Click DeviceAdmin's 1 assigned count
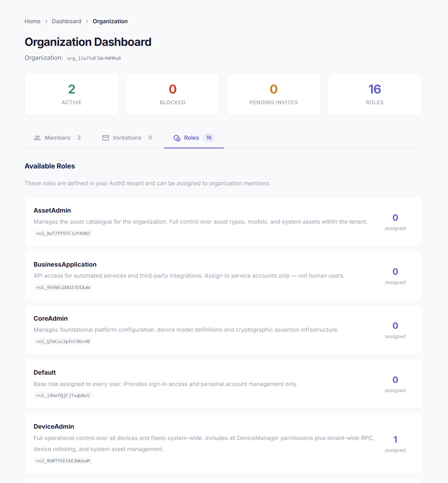 (x=395, y=444)
